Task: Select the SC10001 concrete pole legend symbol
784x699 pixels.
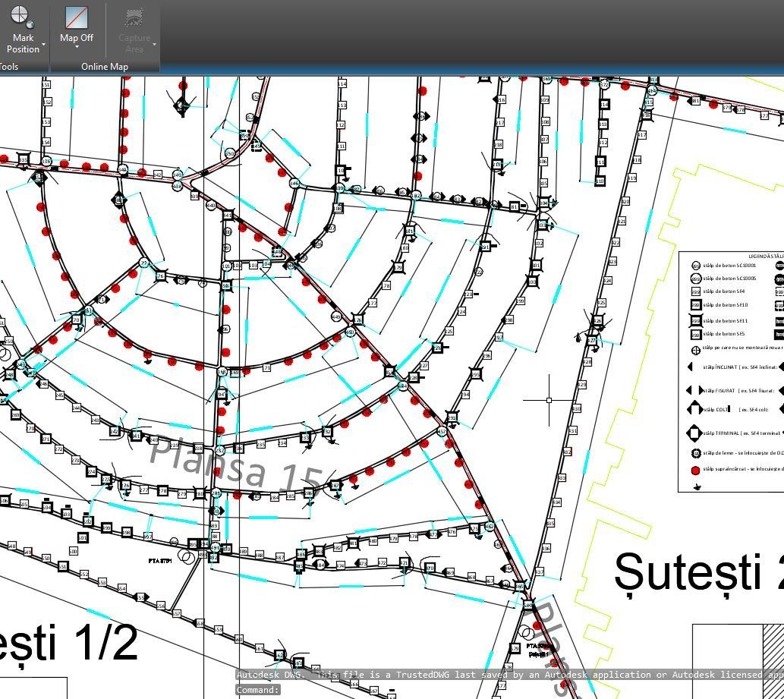Action: tap(695, 266)
